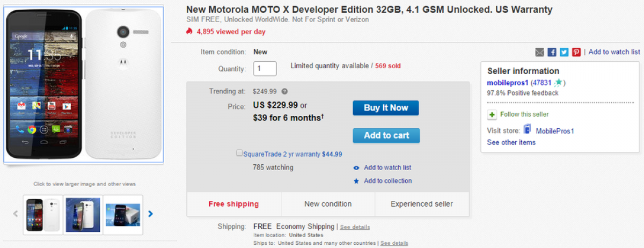Click Add to collection link
Viewport: 644px width, 248px height.
point(387,181)
